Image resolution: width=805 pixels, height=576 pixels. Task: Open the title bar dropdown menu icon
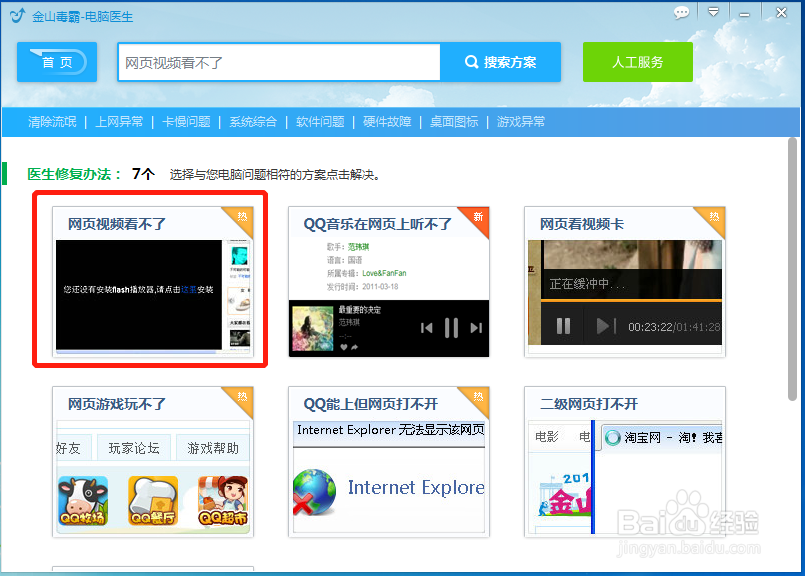click(x=713, y=12)
